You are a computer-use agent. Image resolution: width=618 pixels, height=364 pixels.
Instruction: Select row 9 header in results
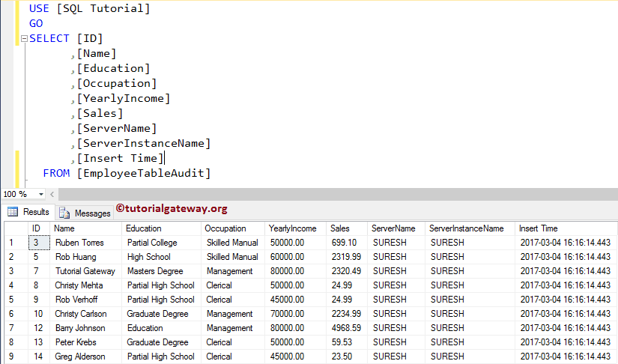click(16, 357)
